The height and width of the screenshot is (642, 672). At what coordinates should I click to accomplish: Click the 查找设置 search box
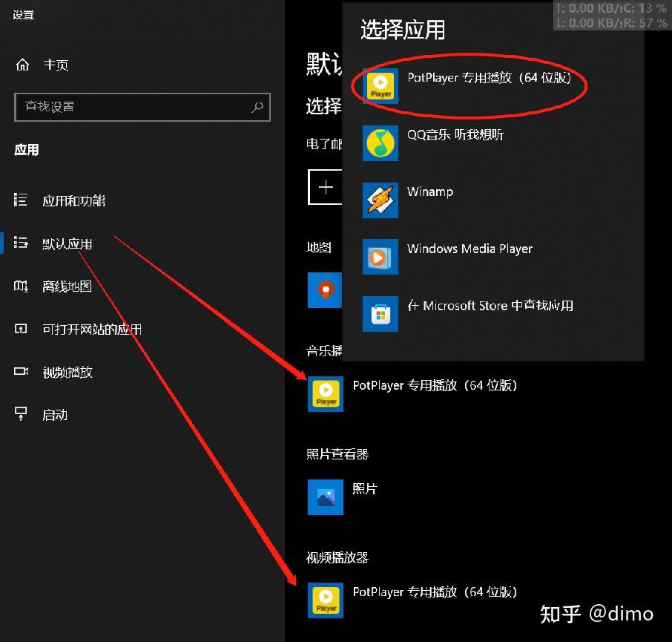pos(142,107)
